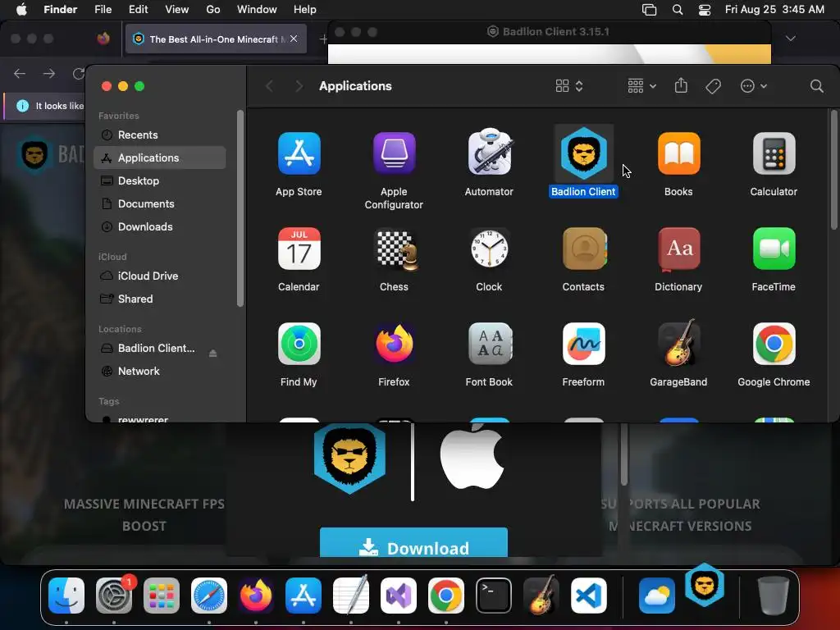The height and width of the screenshot is (630, 840).
Task: Open Downloads in the Finder sidebar
Action: click(x=160, y=227)
